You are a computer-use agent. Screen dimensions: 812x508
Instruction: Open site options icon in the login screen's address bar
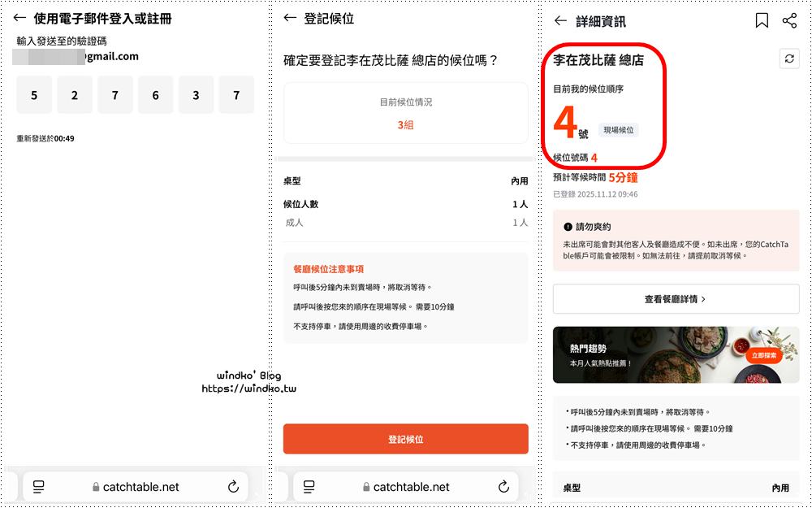(38, 487)
